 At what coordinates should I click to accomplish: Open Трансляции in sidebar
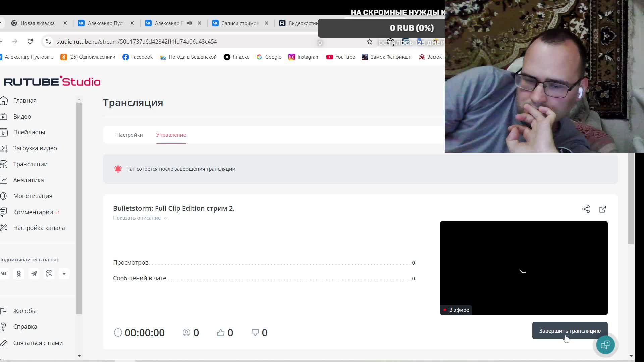(30, 164)
